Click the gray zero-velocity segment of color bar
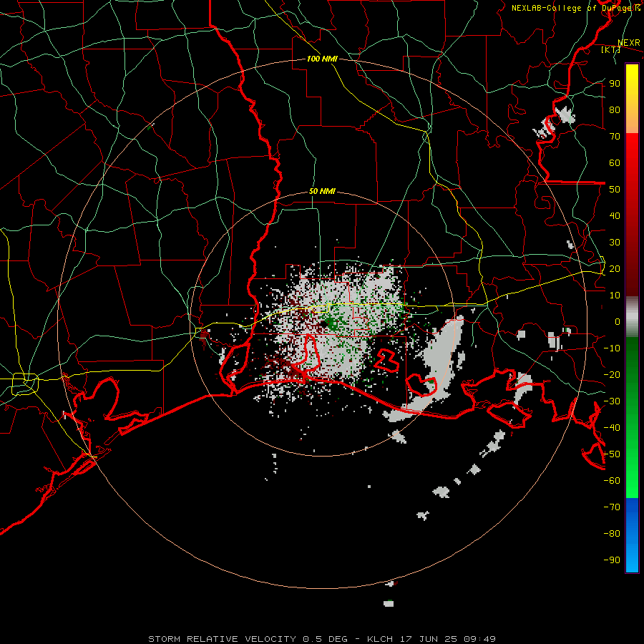 632,317
